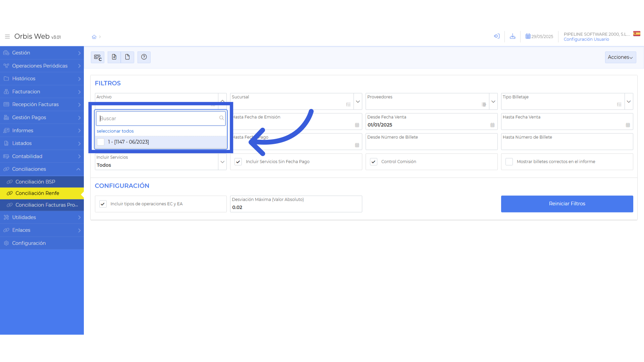This screenshot has height=362, width=644.
Task: Expand Operaciones Periódicas sidebar menu
Action: click(42, 66)
